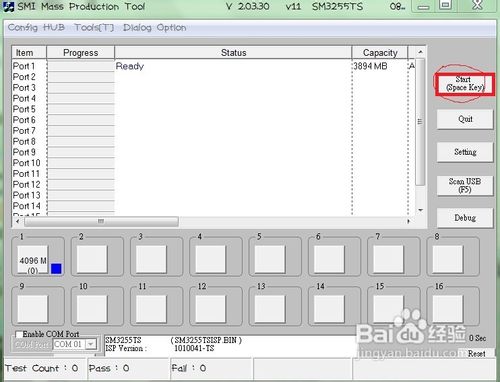
Task: Select the Port 1 row
Action: 213,66
